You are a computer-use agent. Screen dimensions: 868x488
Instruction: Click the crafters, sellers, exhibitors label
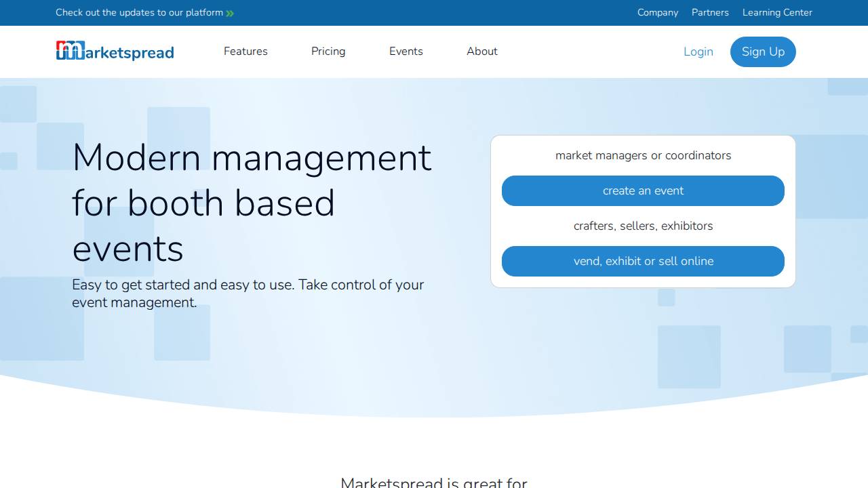point(643,226)
